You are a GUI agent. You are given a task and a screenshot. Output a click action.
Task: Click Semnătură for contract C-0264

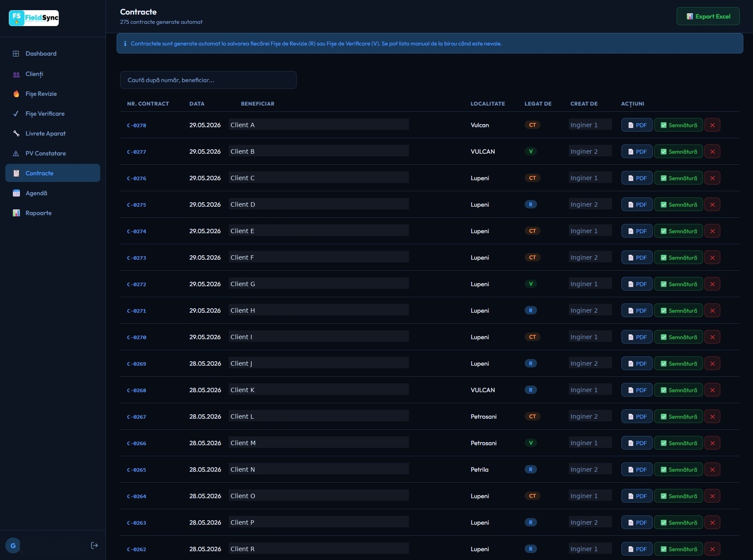click(x=678, y=496)
